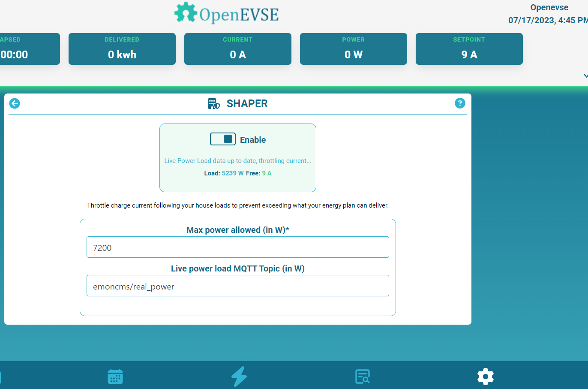
Task: Click the back arrow on Shaper panel
Action: [14, 103]
